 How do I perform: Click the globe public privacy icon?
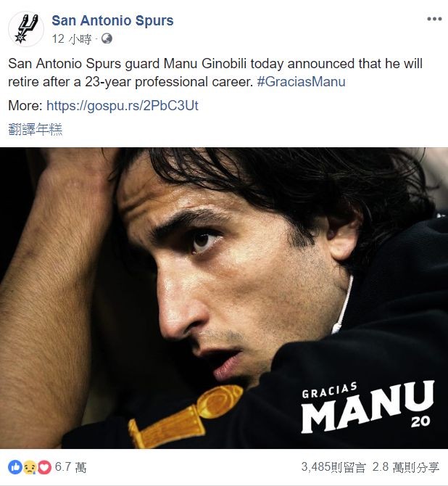pyautogui.click(x=107, y=38)
